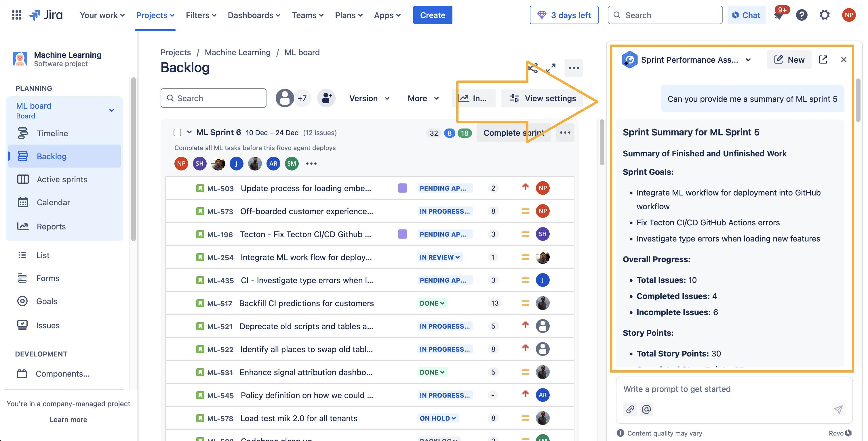Open the Dashboards menu
This screenshot has width=868, height=441.
click(253, 15)
